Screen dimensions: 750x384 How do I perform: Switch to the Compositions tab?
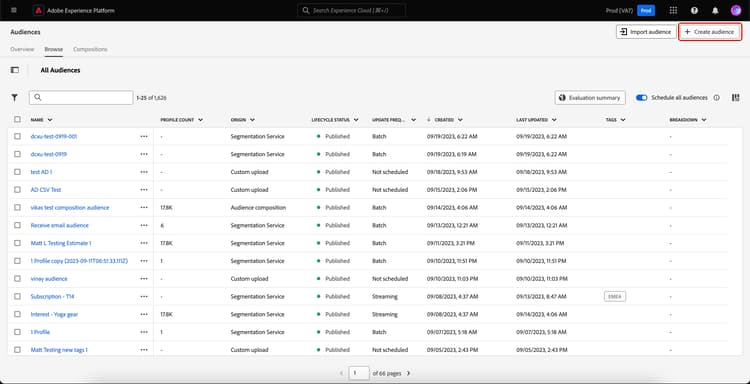coord(90,49)
